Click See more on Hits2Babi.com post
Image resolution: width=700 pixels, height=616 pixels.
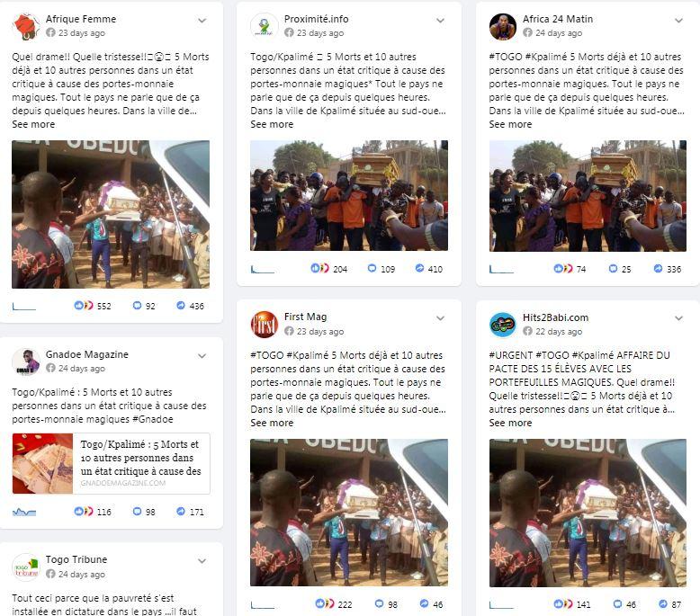click(x=510, y=423)
